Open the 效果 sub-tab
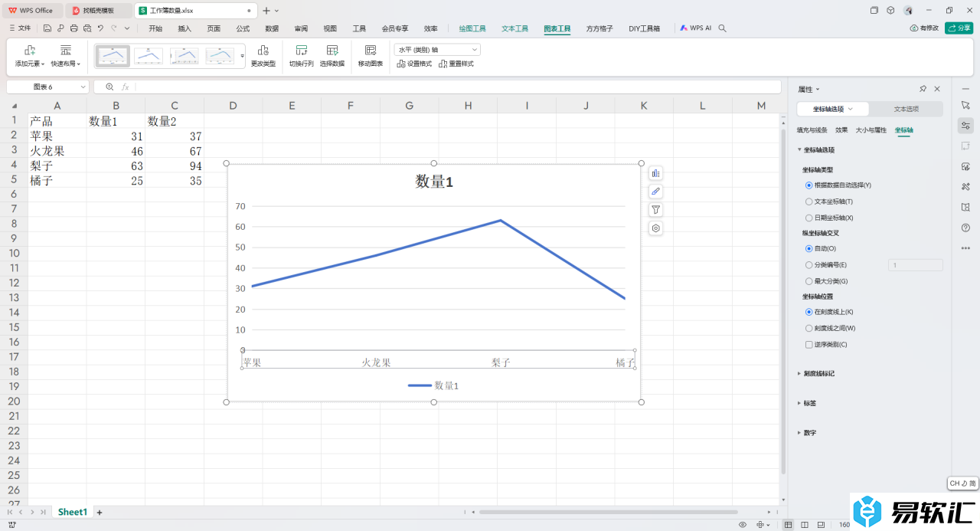This screenshot has height=531, width=980. (841, 130)
